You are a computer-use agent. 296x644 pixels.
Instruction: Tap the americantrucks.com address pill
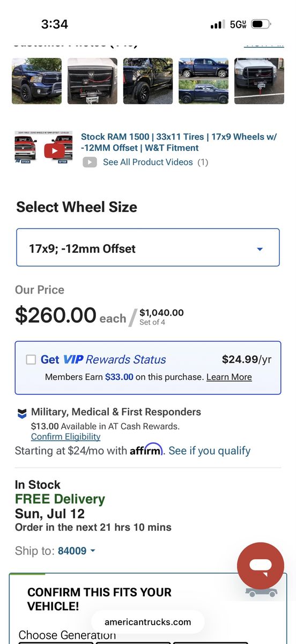point(148,622)
